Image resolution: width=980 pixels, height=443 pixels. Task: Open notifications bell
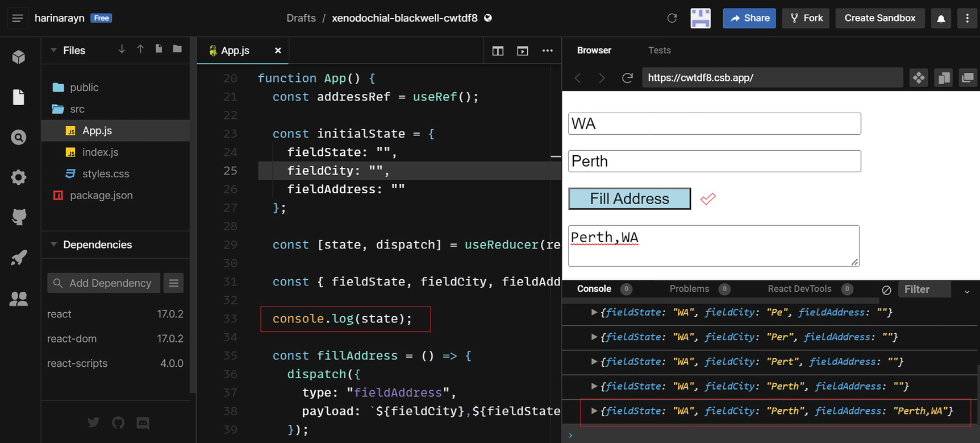[941, 18]
